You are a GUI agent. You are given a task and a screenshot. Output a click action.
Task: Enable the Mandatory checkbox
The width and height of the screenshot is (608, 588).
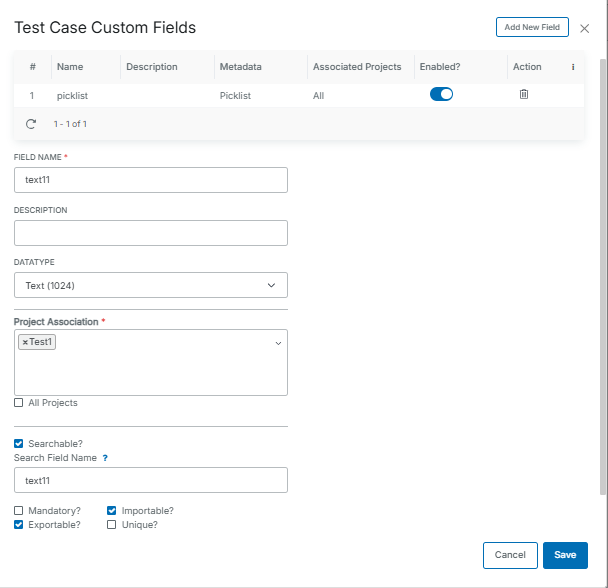tap(19, 511)
